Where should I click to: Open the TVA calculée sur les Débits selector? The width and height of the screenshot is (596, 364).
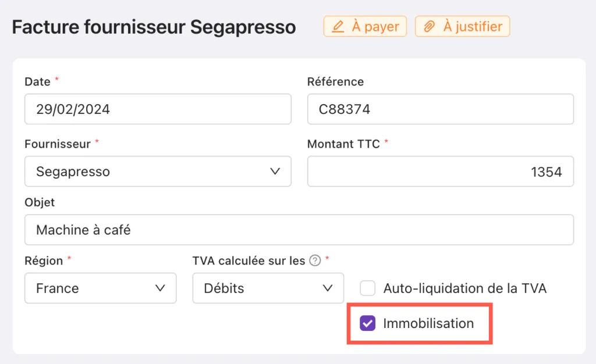(x=268, y=288)
